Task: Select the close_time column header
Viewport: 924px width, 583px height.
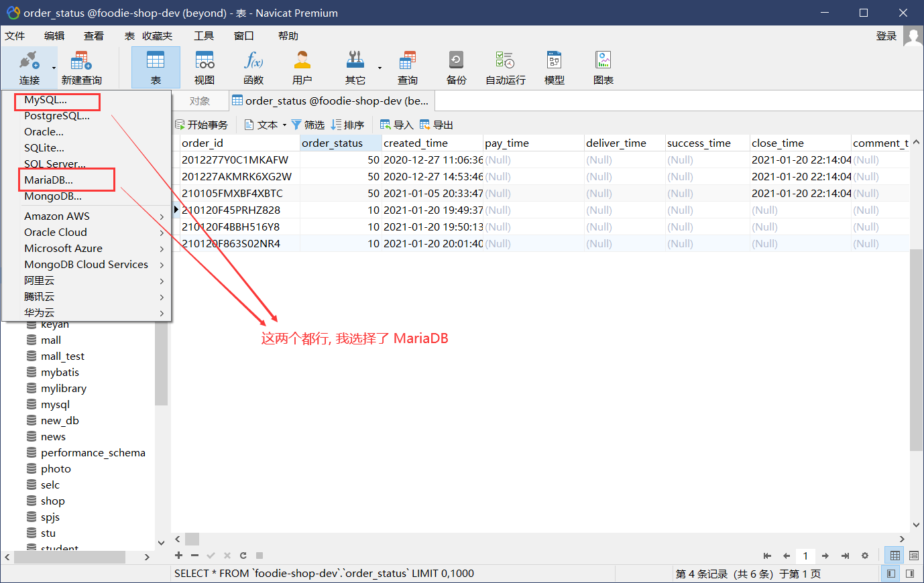Action: [801, 143]
